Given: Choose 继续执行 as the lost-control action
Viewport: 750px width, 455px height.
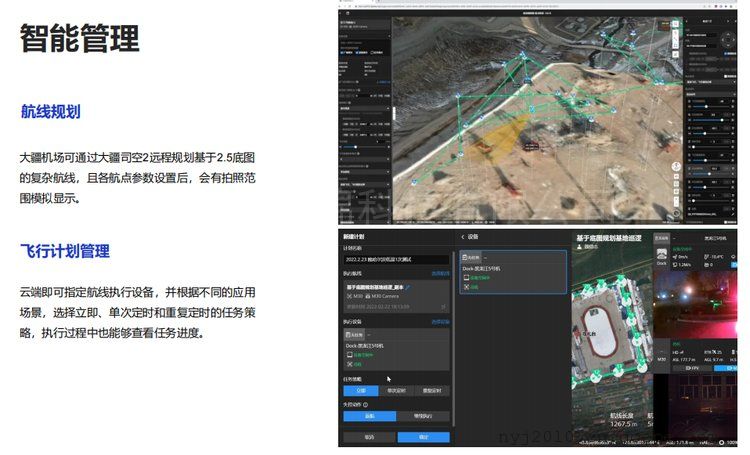Looking at the screenshot, I should point(423,415).
